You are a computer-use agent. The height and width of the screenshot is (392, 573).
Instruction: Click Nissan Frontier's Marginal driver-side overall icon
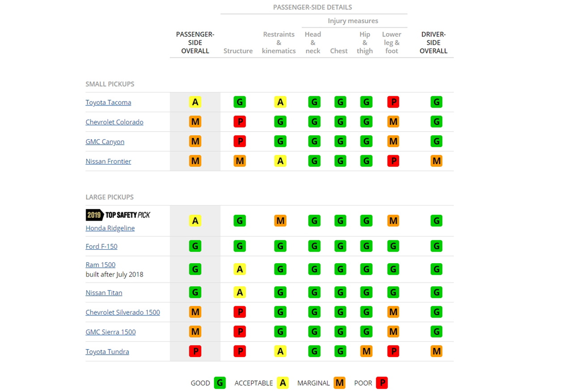point(436,161)
